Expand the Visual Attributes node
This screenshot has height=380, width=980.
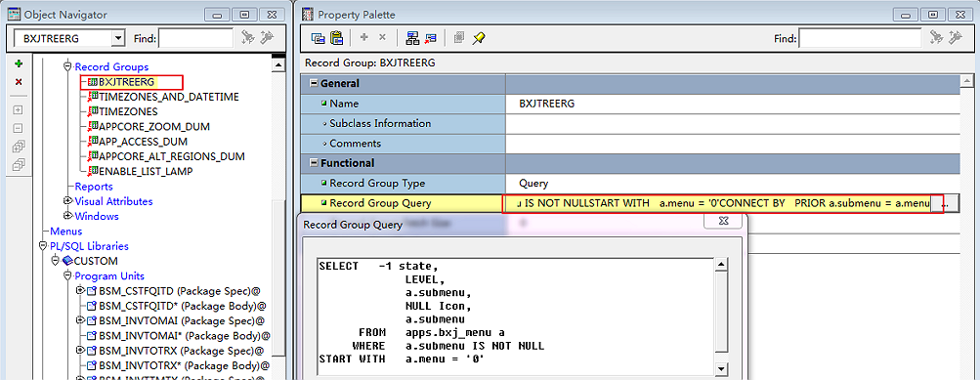click(68, 201)
